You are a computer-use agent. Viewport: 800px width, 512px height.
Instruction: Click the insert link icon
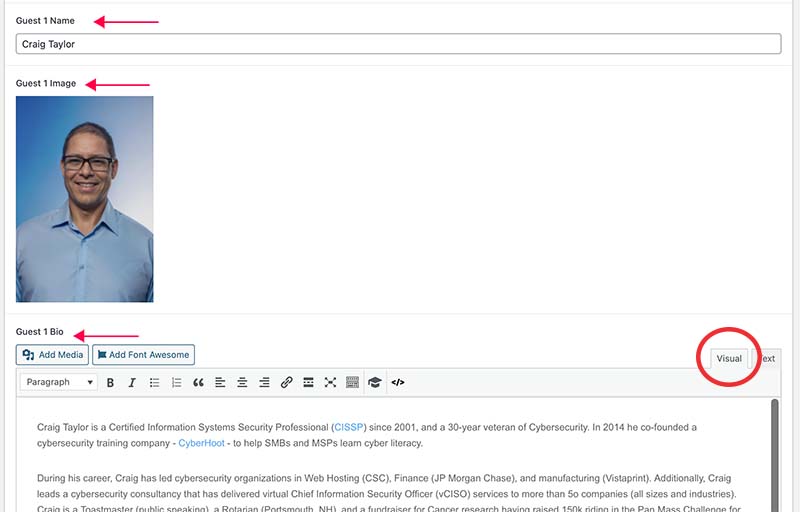pos(286,382)
